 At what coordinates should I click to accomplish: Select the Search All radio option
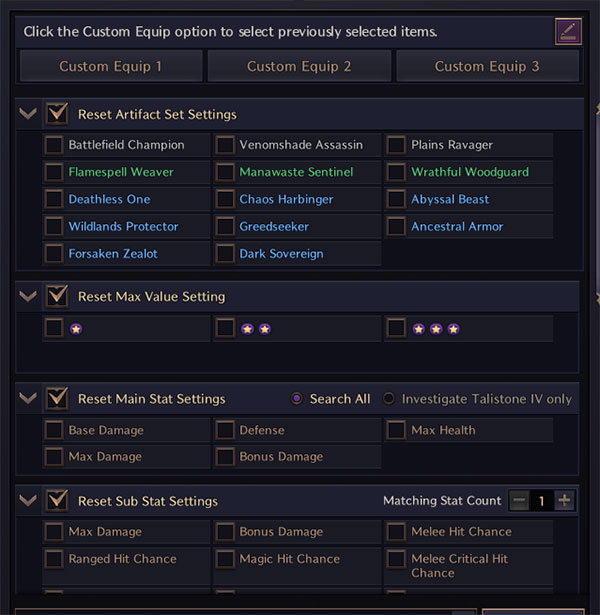point(296,399)
